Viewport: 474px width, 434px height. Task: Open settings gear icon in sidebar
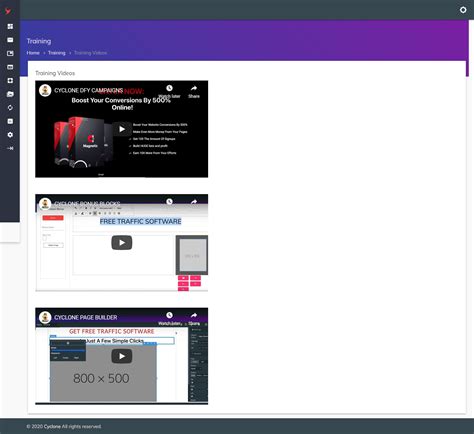(x=10, y=135)
